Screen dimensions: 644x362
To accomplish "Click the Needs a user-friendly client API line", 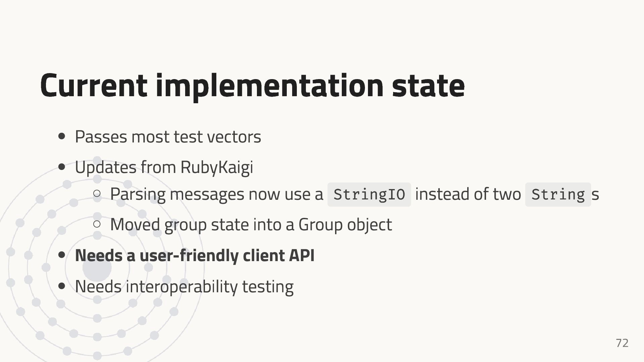I will click(x=195, y=255).
